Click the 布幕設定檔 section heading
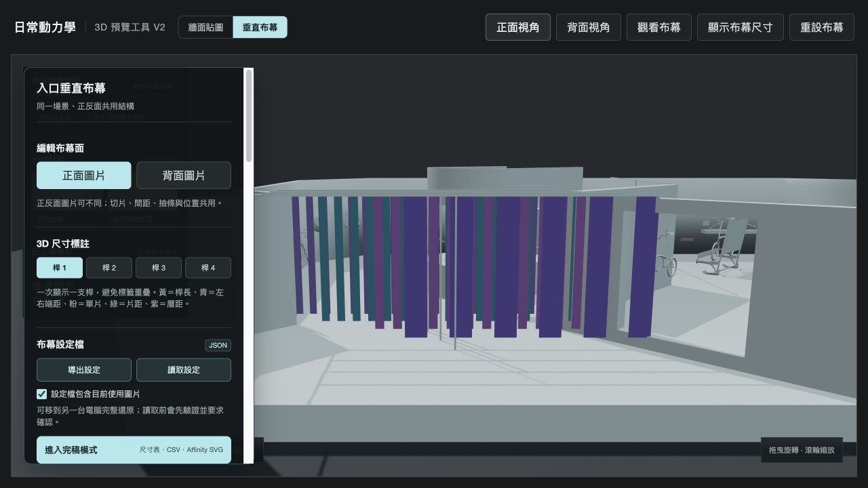This screenshot has width=868, height=488. pyautogui.click(x=60, y=345)
